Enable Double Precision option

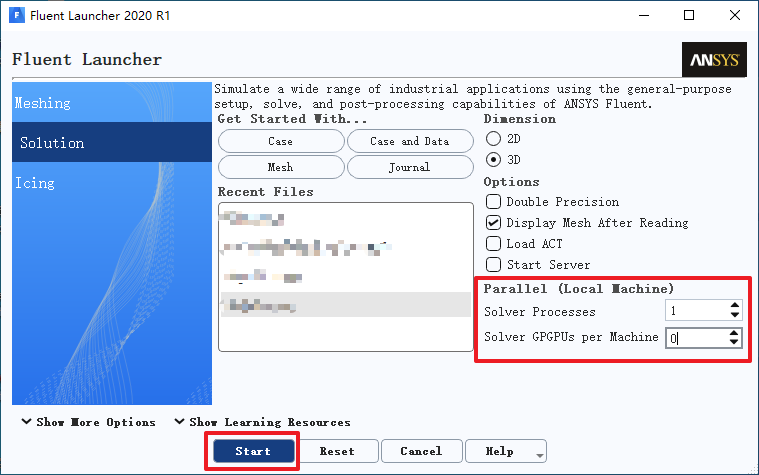click(x=493, y=201)
